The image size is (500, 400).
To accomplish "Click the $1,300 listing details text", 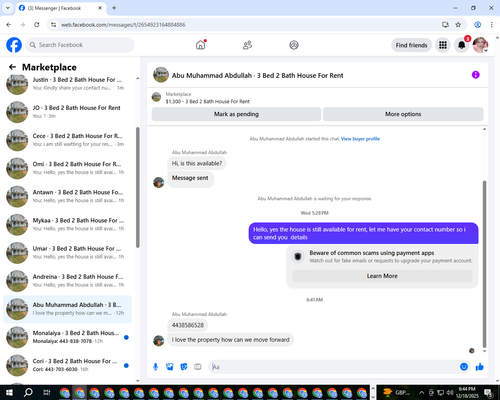I will [207, 101].
